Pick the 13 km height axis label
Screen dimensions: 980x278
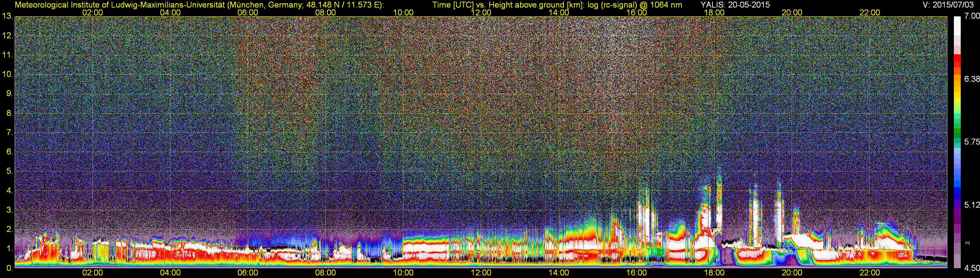pyautogui.click(x=7, y=16)
